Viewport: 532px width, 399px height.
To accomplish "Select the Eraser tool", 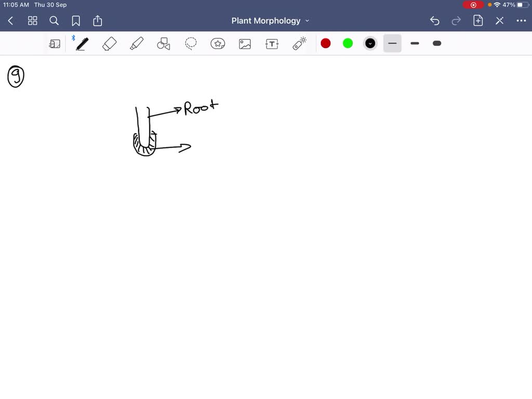I will [110, 44].
